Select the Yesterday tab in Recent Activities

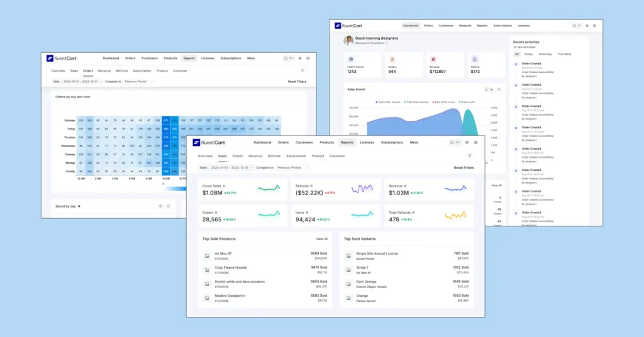tap(545, 54)
